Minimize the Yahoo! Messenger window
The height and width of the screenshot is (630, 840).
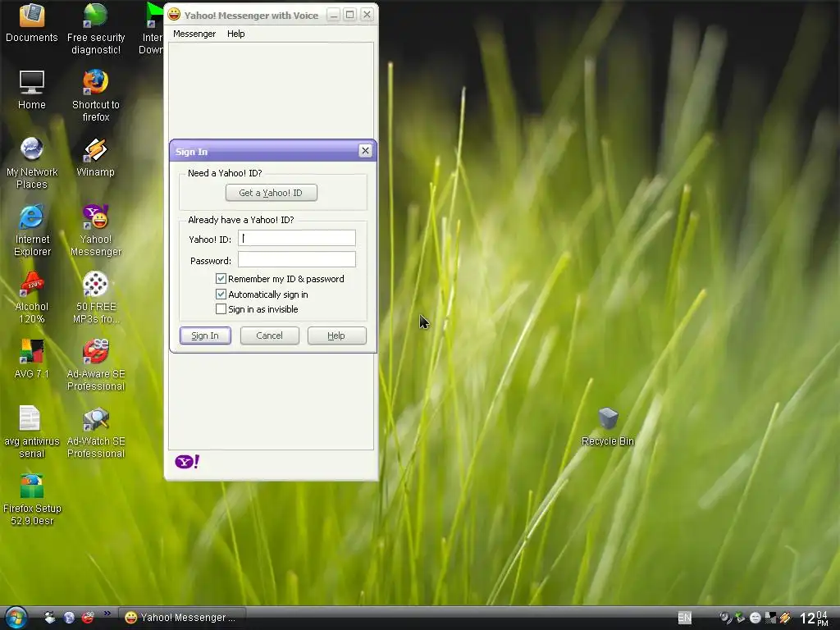[x=334, y=15]
